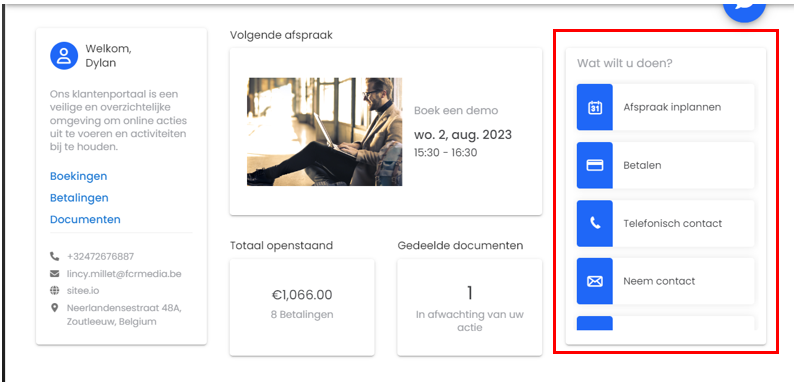Click In afwachting van uw actie text
Viewport: 801px width, 382px height.
pyautogui.click(x=469, y=321)
